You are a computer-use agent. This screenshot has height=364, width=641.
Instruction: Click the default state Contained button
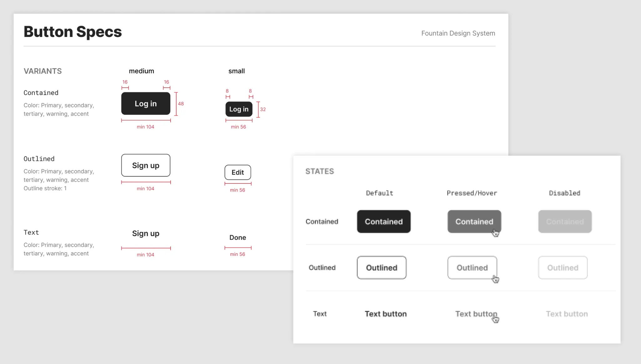383,222
